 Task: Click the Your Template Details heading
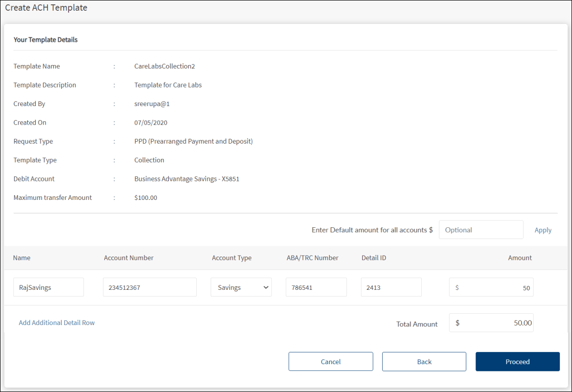coord(46,40)
